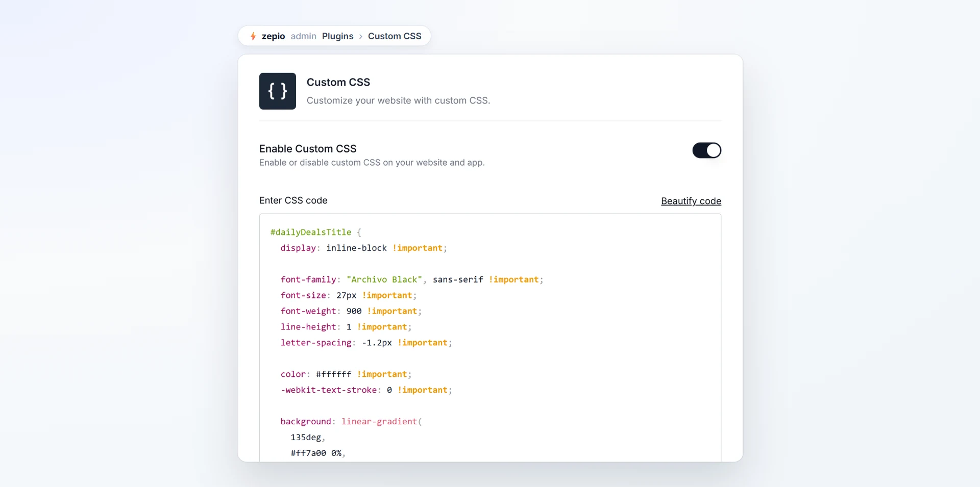Click the 'Customize your website with custom CSS.' text

398,100
